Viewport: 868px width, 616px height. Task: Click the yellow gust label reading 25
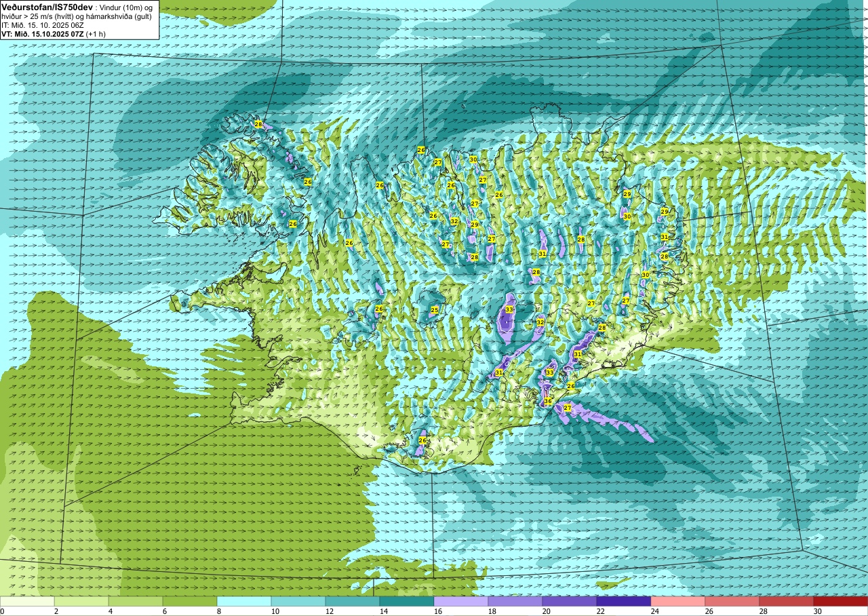click(x=435, y=310)
